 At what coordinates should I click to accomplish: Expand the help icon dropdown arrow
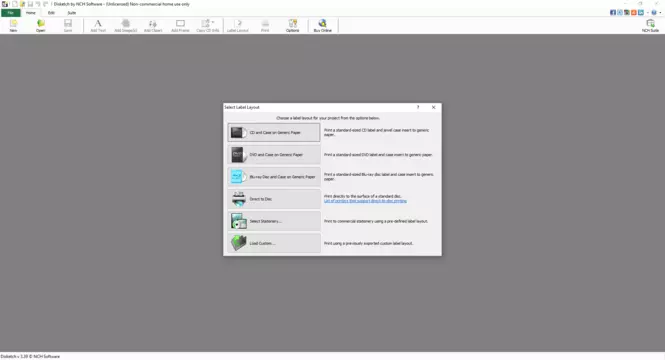(x=660, y=13)
